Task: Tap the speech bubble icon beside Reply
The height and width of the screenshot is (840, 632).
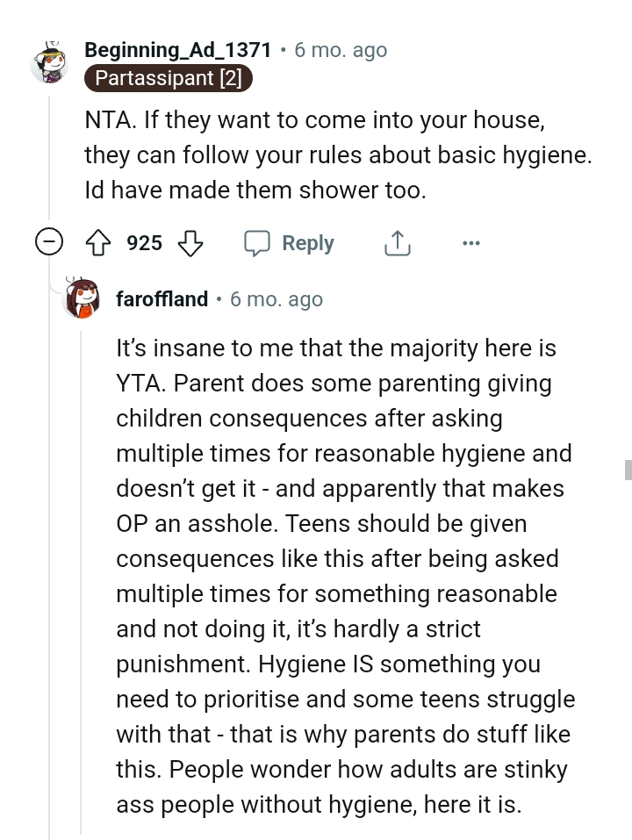Action: [x=257, y=243]
